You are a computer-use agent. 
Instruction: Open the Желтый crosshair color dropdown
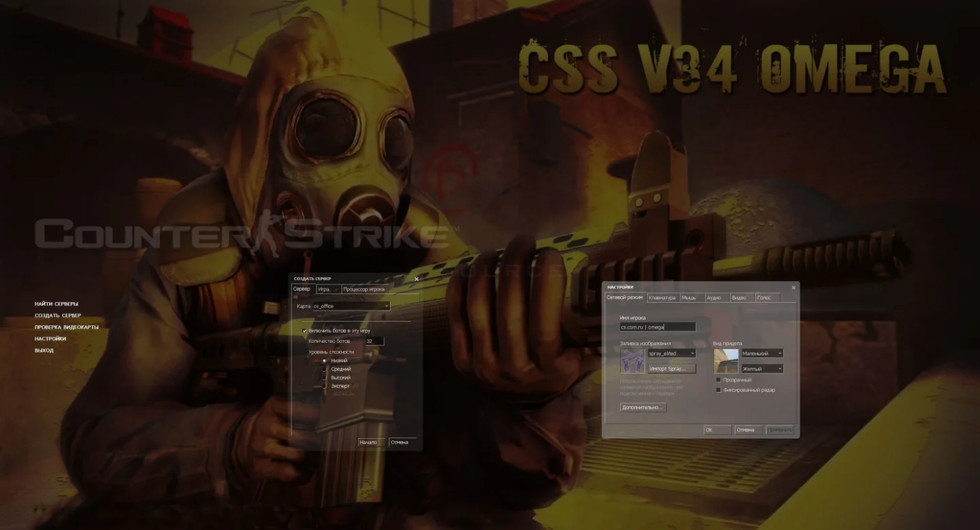(762, 369)
